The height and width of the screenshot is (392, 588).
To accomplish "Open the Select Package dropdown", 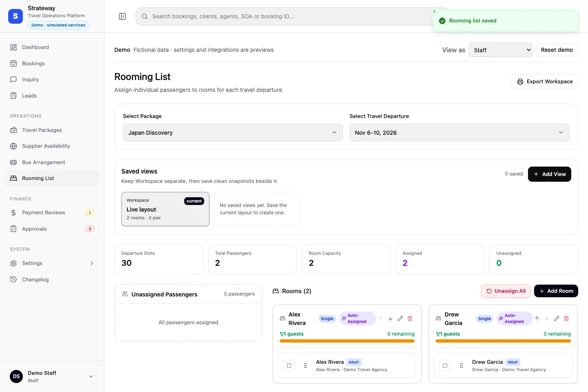I will pyautogui.click(x=233, y=133).
